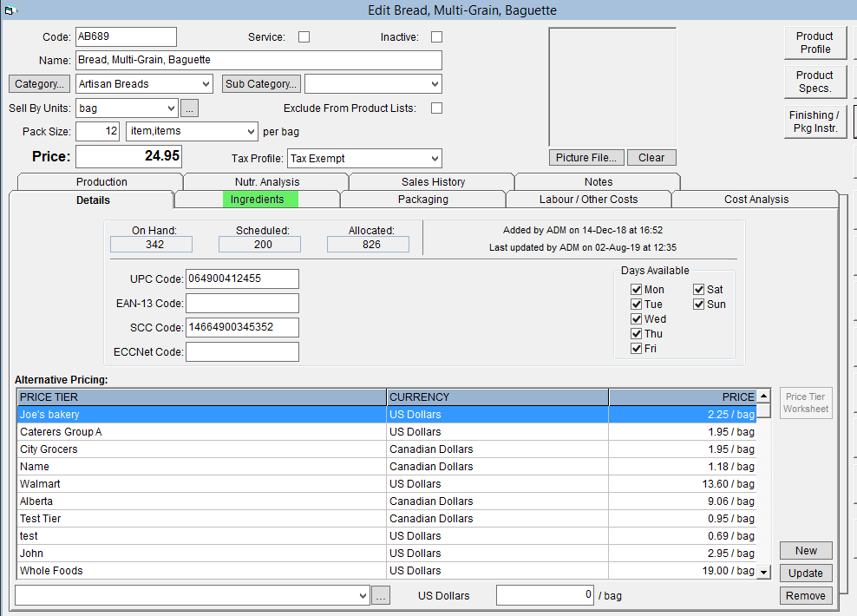Click the PRICE column header

coord(684,396)
